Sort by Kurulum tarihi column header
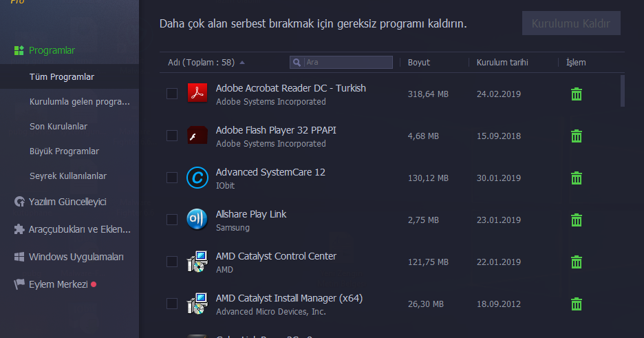This screenshot has width=644, height=338. (502, 63)
